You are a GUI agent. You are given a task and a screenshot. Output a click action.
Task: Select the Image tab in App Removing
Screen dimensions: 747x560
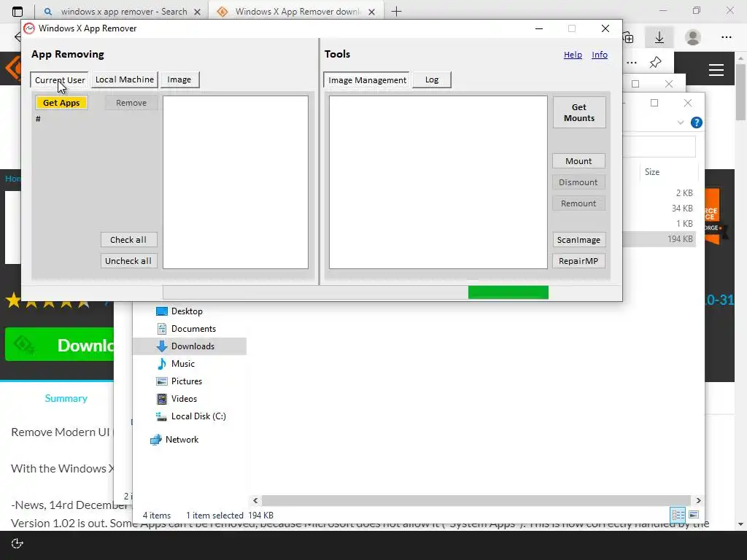tap(179, 79)
